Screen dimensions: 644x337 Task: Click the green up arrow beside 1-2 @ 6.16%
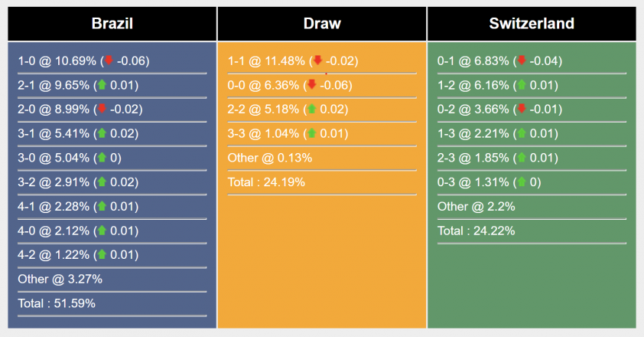point(522,85)
